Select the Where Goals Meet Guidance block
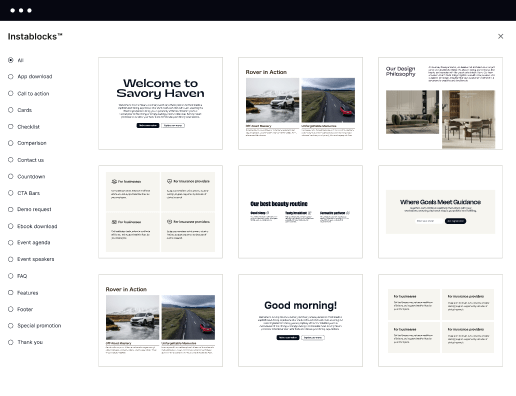The height and width of the screenshot is (396, 516). 440,212
